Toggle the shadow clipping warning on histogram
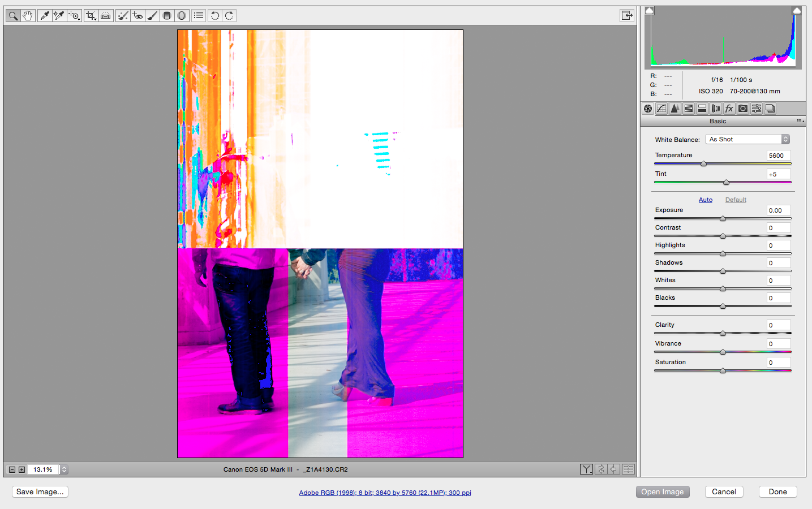The height and width of the screenshot is (509, 812). (649, 10)
